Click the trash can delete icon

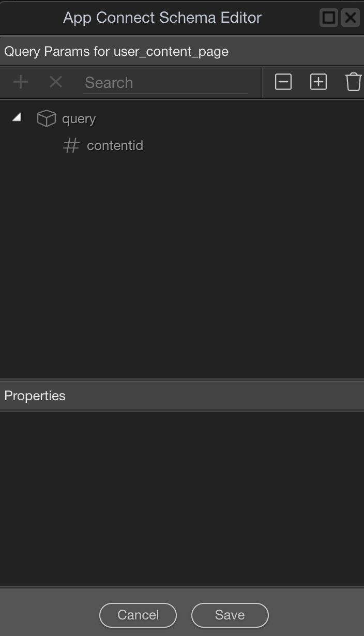point(353,82)
